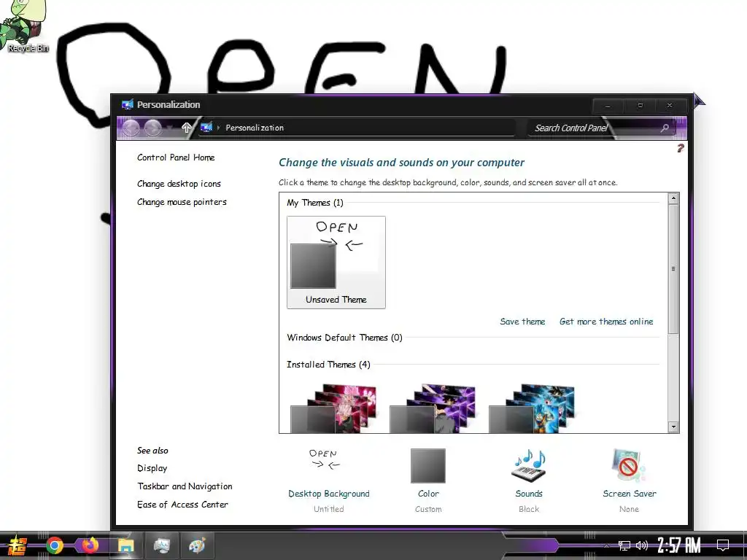Close the Personalization window
747x560 pixels.
[670, 106]
